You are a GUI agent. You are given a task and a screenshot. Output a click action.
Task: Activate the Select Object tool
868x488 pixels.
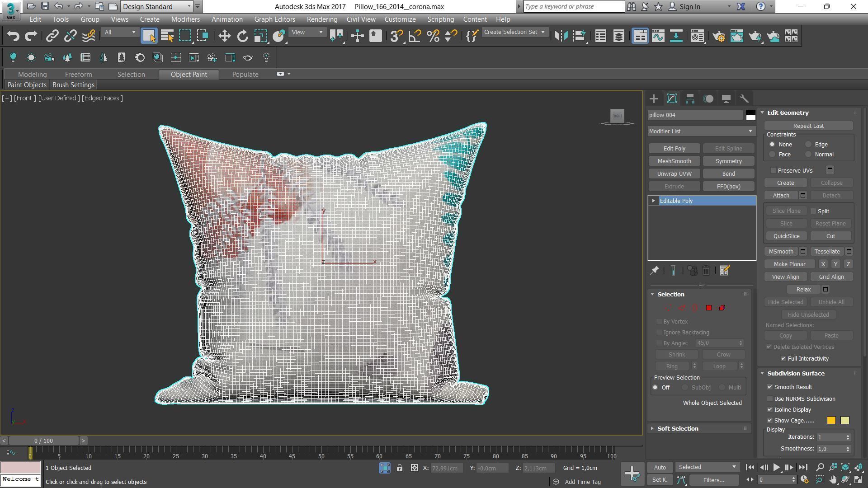(x=149, y=36)
